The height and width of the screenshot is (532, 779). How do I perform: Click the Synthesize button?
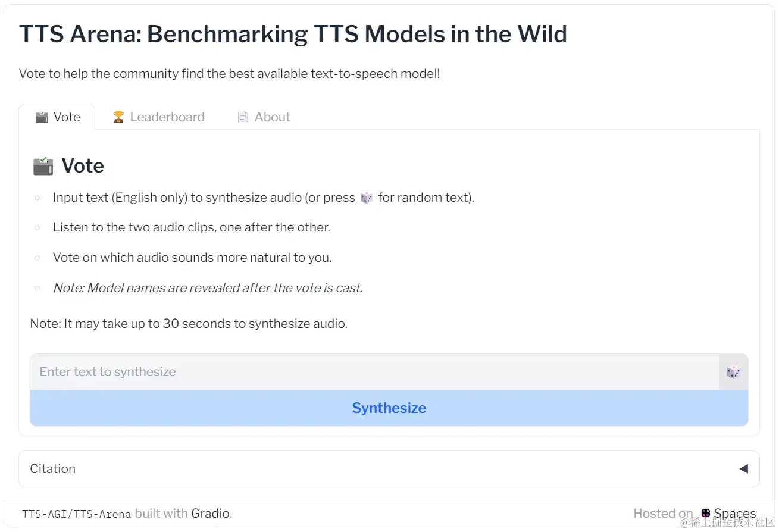coord(389,408)
